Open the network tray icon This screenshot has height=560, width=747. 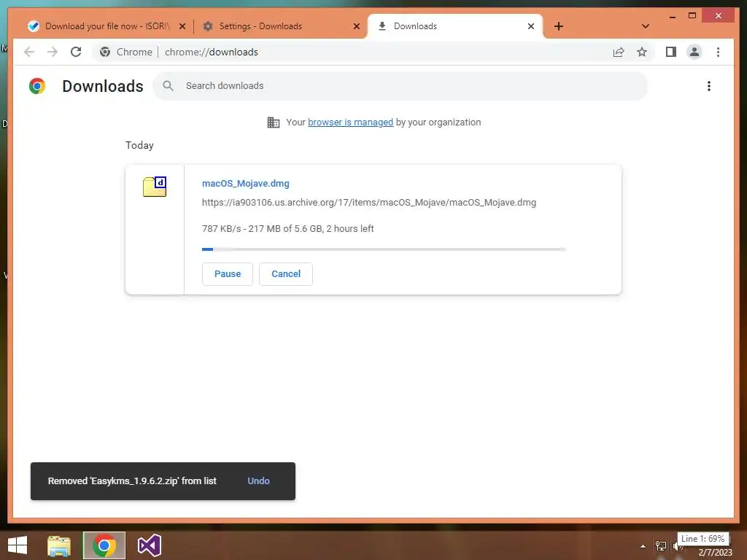pyautogui.click(x=661, y=546)
